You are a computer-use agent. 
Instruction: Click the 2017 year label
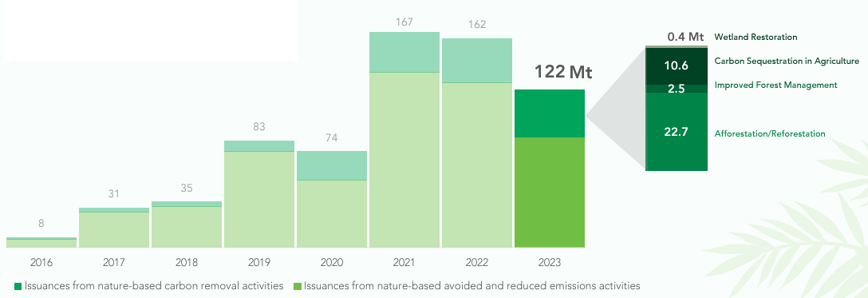[114, 262]
